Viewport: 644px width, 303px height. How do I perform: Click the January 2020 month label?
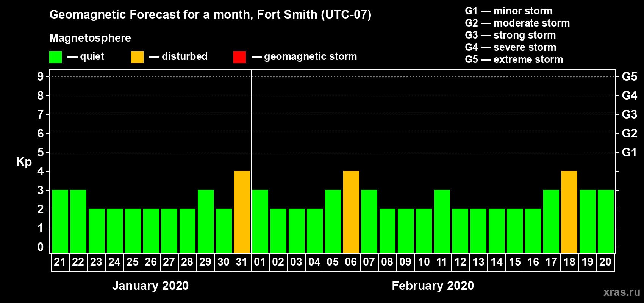tap(150, 286)
